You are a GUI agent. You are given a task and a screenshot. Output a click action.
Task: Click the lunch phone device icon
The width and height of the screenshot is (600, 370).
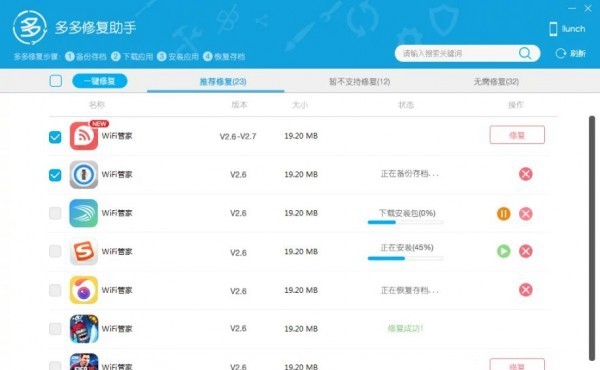pyautogui.click(x=553, y=29)
